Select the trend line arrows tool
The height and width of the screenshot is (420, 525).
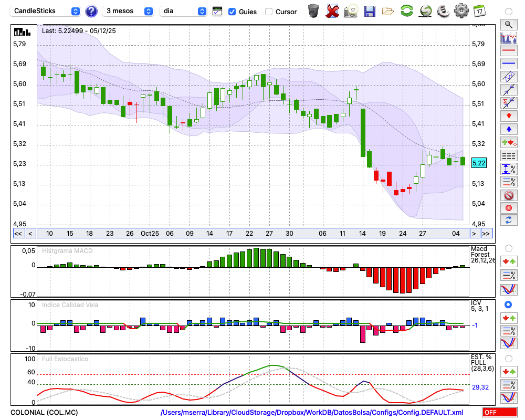[x=509, y=90]
